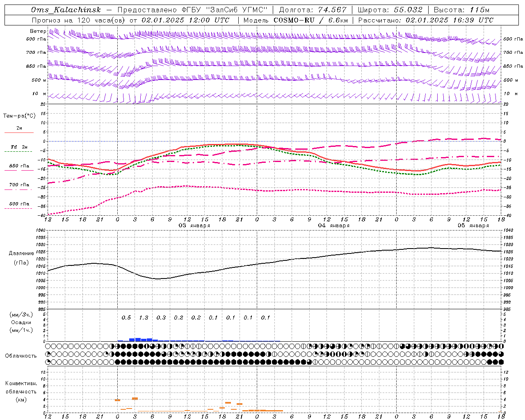
Task: Click the Облачность panel label
Action: point(21,356)
